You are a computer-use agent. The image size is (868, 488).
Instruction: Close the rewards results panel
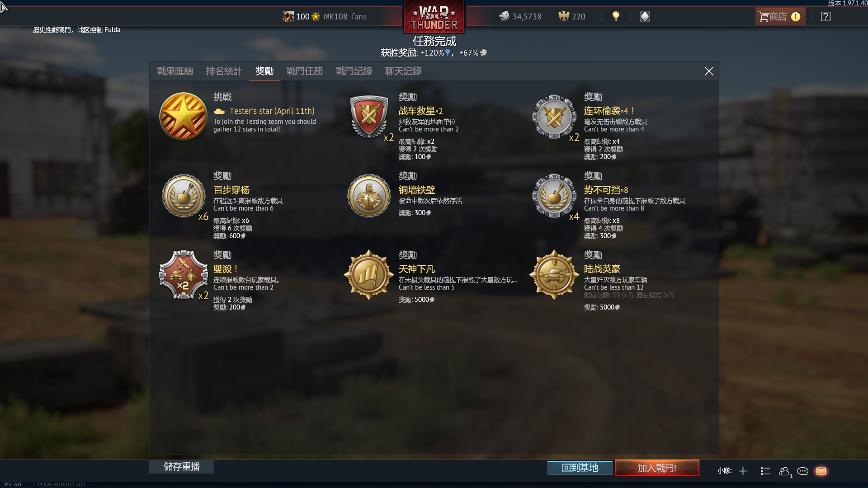tap(709, 71)
